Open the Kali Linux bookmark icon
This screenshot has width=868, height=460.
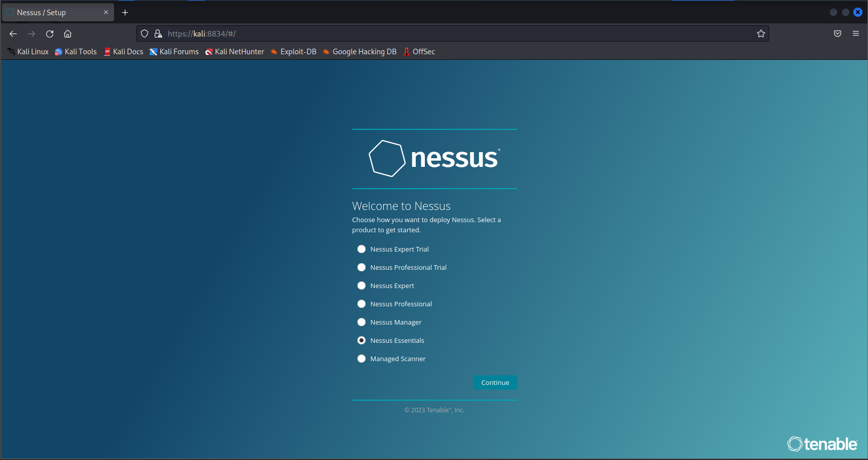[x=10, y=51]
